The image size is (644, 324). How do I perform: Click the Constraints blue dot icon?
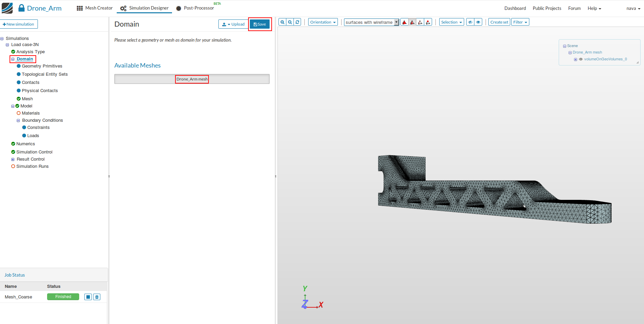[24, 128]
